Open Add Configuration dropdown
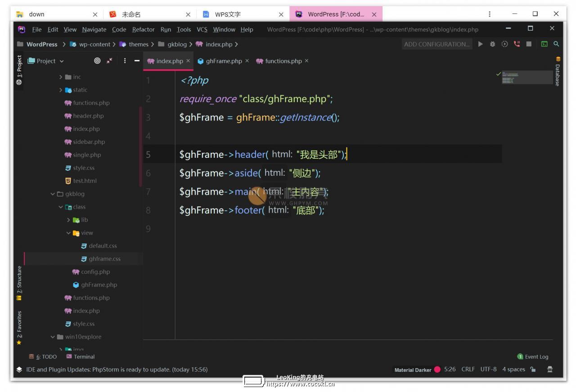This screenshot has width=576, height=392. (x=437, y=44)
